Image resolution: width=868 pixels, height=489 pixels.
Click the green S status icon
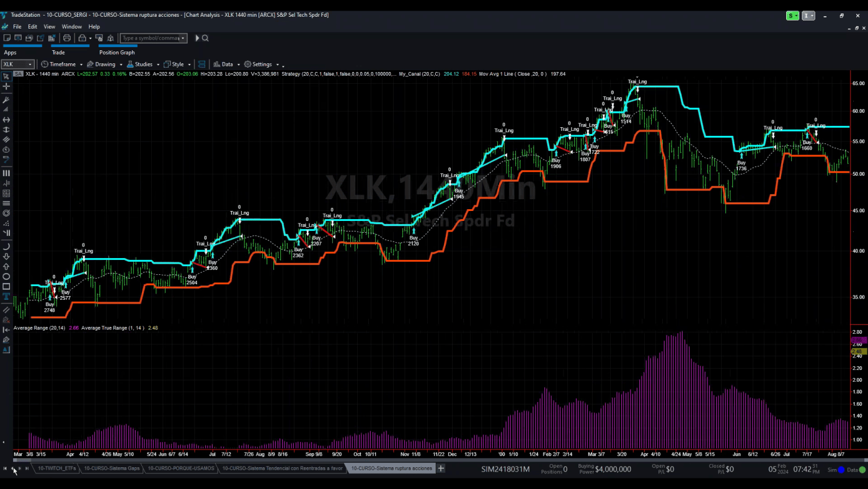(792, 16)
